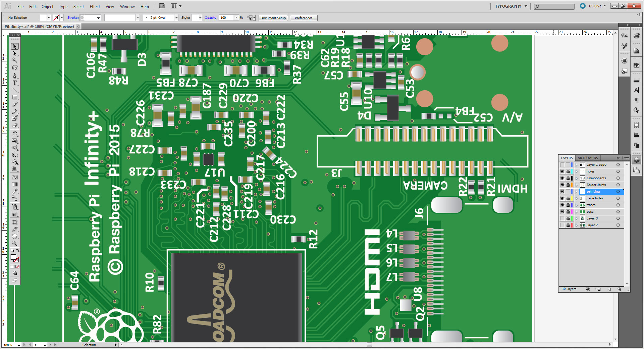The width and height of the screenshot is (644, 349).
Task: Open the Style dropdown in control bar
Action: pyautogui.click(x=200, y=18)
